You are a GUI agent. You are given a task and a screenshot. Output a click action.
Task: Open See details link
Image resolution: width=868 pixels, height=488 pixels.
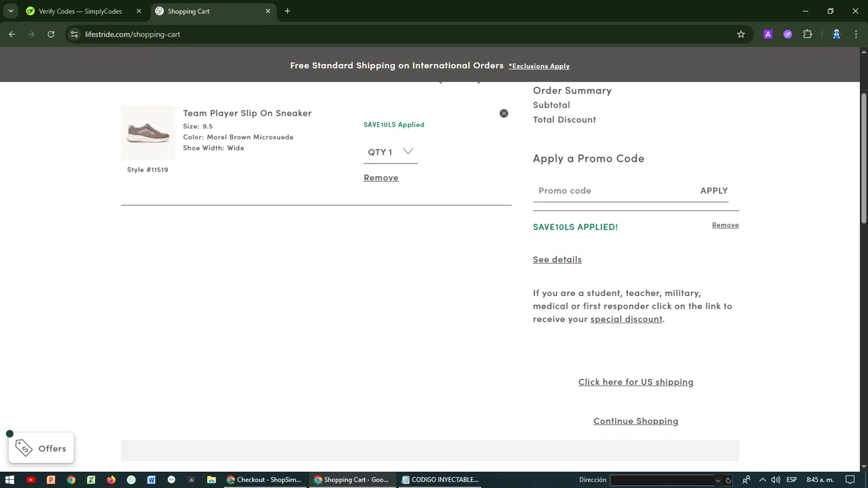tap(557, 260)
